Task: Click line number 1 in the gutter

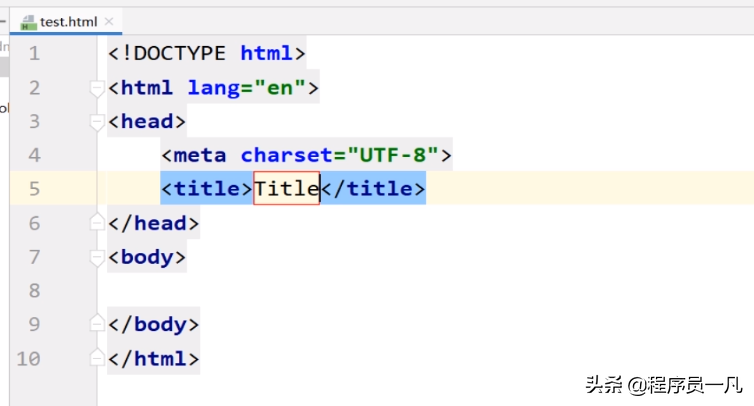Action: [35, 54]
